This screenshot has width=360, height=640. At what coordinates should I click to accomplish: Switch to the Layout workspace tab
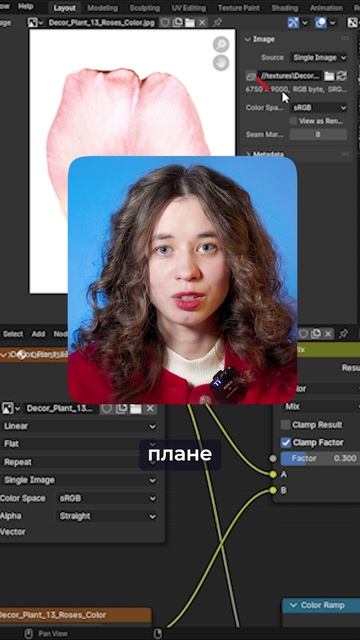pyautogui.click(x=64, y=8)
